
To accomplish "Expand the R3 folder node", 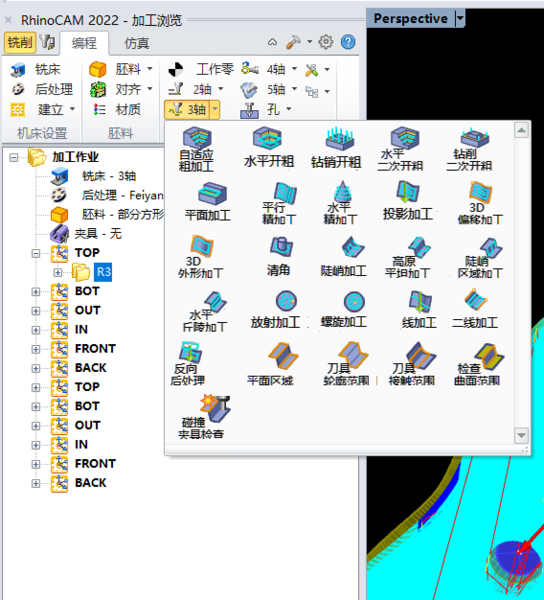I will click(x=57, y=272).
